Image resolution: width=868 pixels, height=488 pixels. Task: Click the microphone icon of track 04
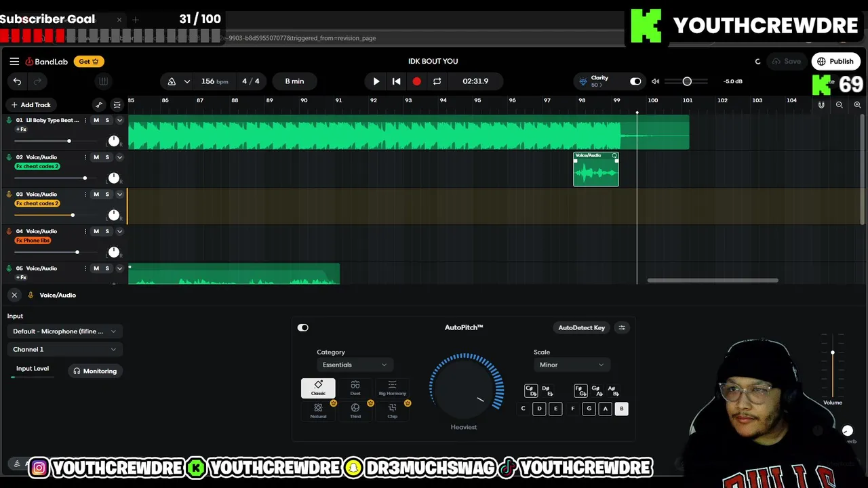[9, 231]
